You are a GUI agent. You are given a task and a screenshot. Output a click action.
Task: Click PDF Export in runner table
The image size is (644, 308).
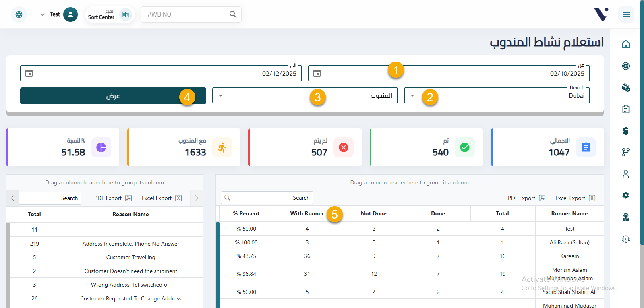pyautogui.click(x=526, y=198)
